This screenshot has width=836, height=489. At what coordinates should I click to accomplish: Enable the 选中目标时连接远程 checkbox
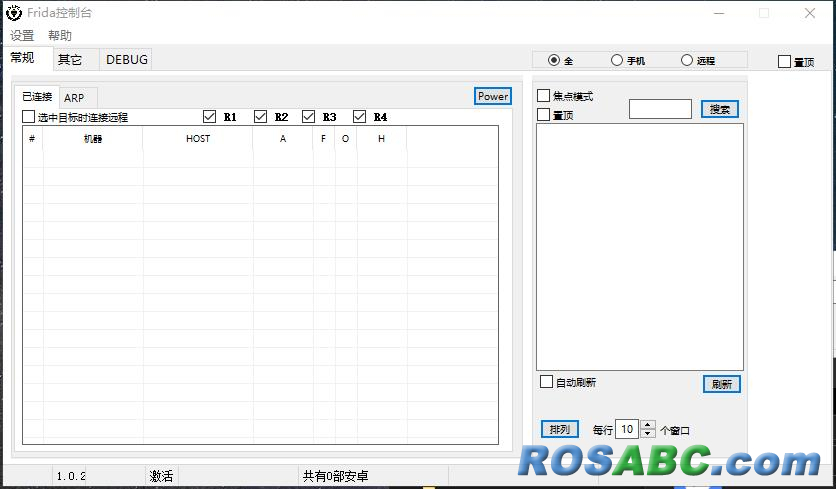click(x=28, y=117)
